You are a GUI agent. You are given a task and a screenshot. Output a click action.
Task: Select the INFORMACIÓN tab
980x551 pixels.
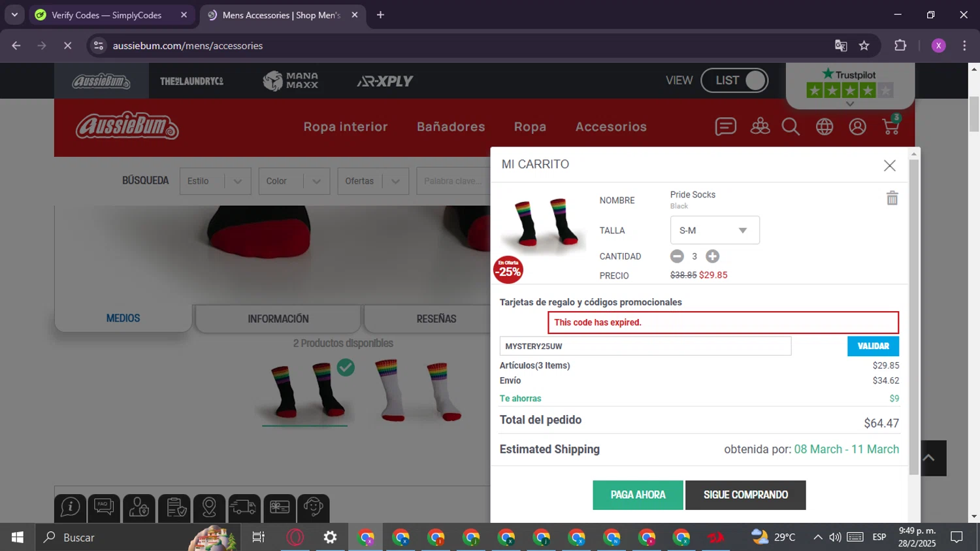click(x=278, y=319)
